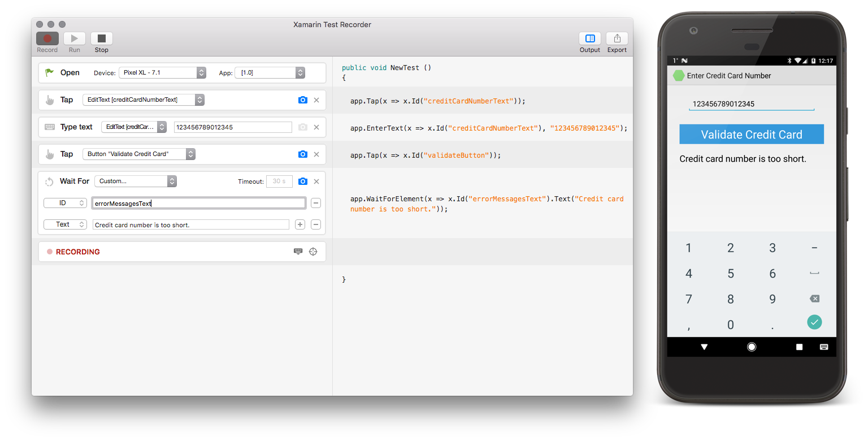
Task: Click the "Credit card number is too short." phone message
Action: [743, 159]
